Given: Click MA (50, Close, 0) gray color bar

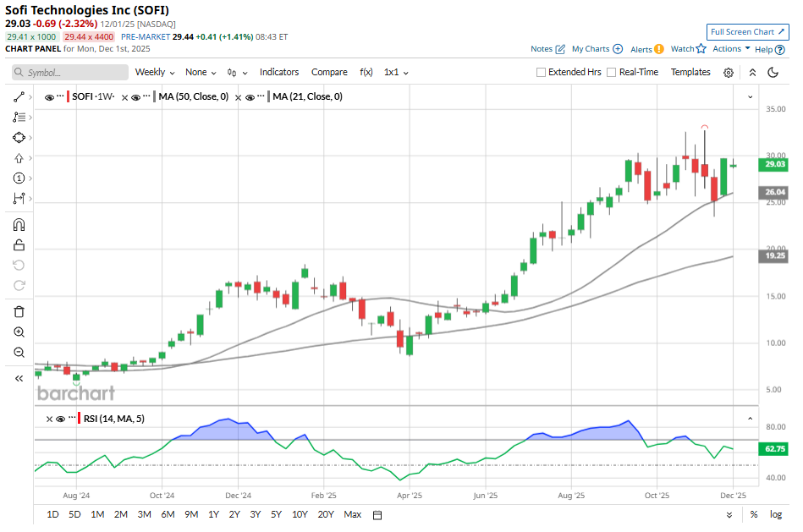Looking at the screenshot, I should coord(155,96).
